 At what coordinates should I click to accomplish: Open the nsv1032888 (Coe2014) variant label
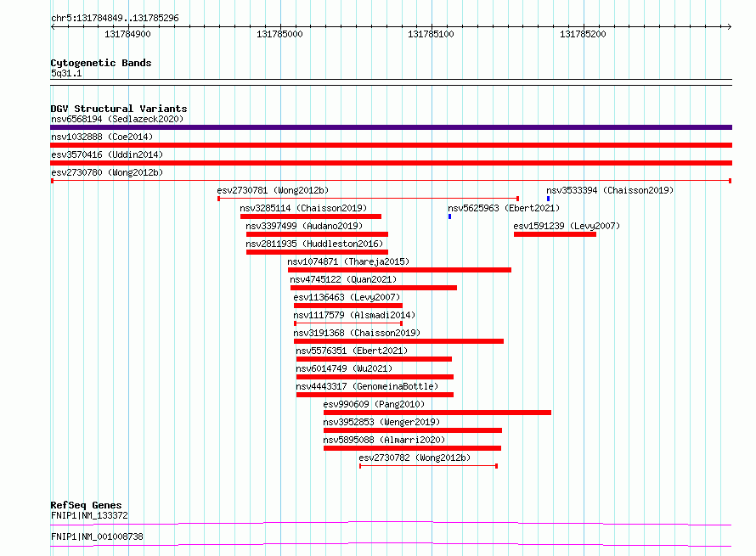tap(102, 137)
